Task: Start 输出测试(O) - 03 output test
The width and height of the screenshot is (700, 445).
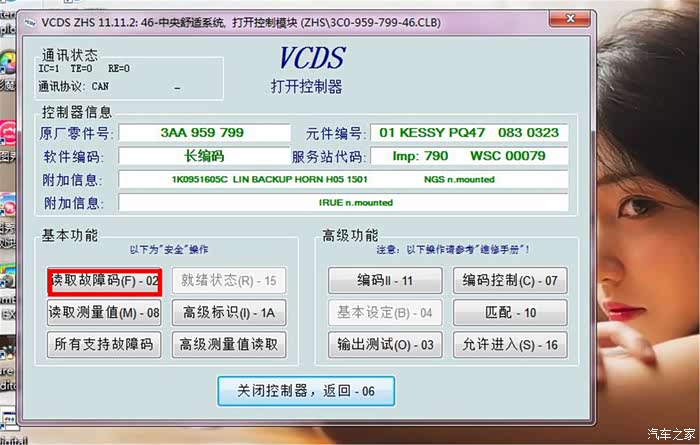Action: 385,345
